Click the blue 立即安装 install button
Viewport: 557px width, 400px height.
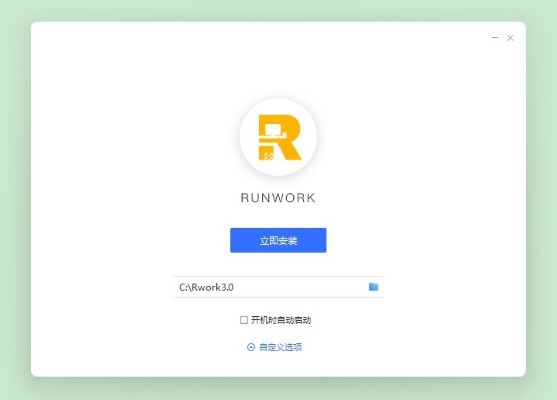(x=278, y=240)
